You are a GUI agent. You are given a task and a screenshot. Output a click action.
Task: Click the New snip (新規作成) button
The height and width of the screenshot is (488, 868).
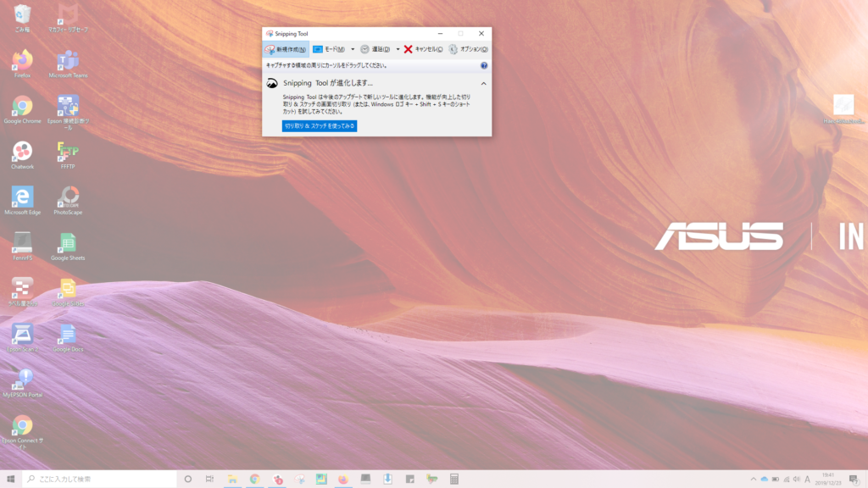(285, 49)
